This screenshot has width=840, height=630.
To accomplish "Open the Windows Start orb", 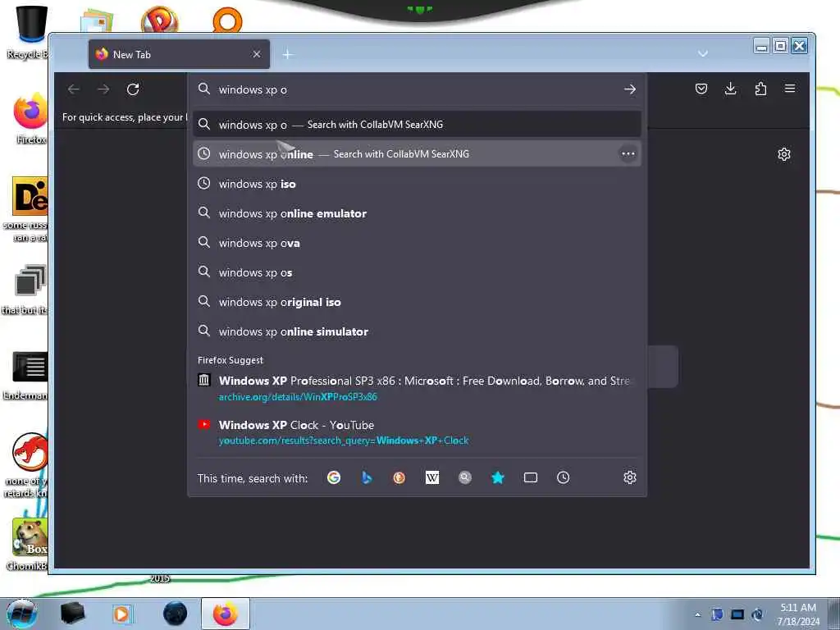I will tap(22, 614).
